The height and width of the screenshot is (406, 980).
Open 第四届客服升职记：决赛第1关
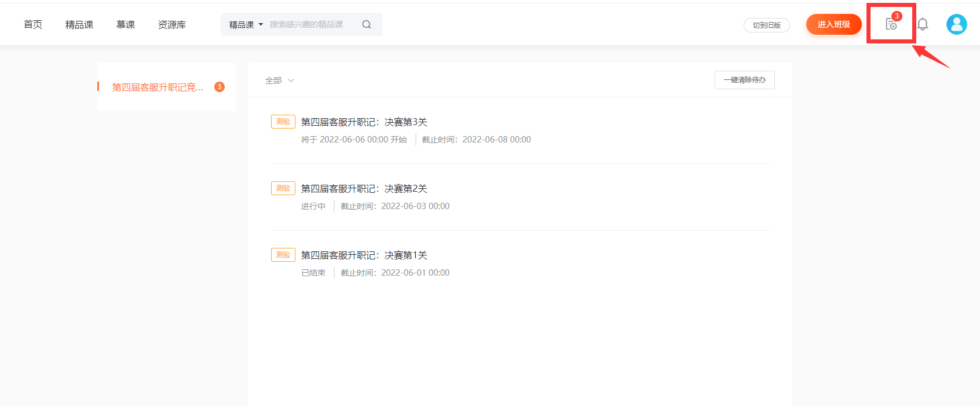[364, 255]
